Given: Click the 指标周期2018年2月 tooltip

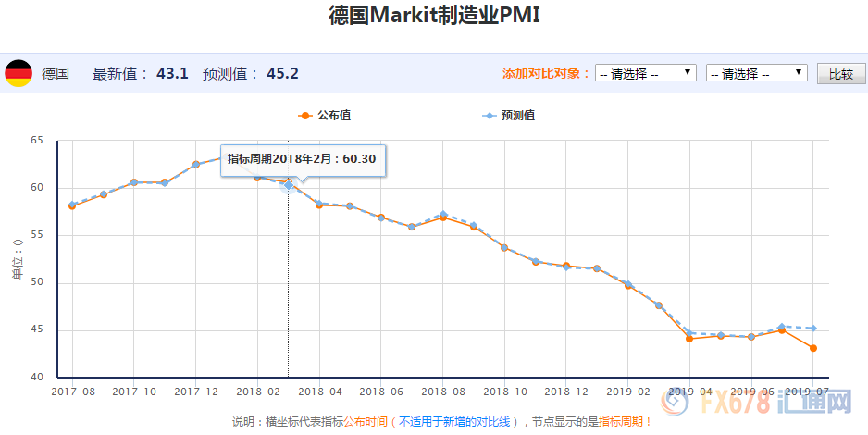Looking at the screenshot, I should point(303,160).
